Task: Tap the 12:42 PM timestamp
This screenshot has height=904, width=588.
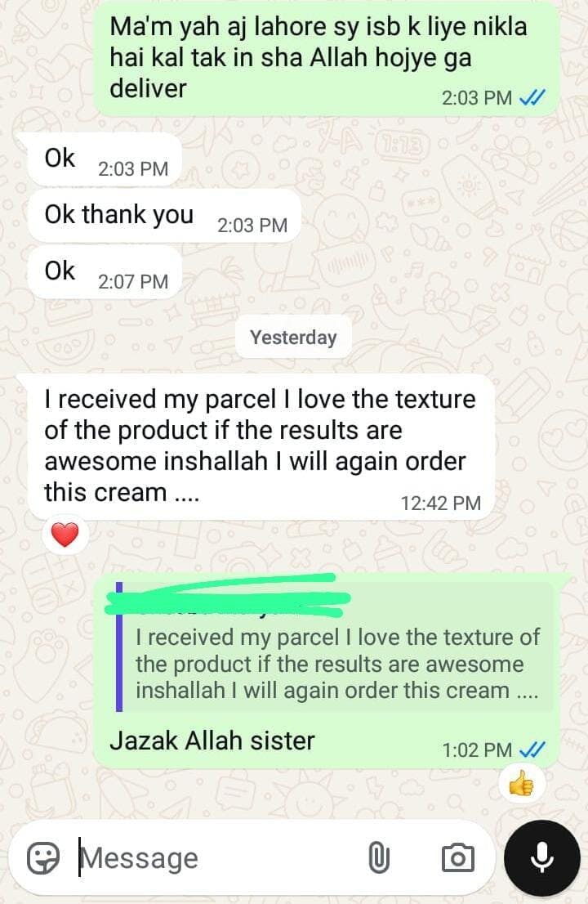Action: [440, 503]
